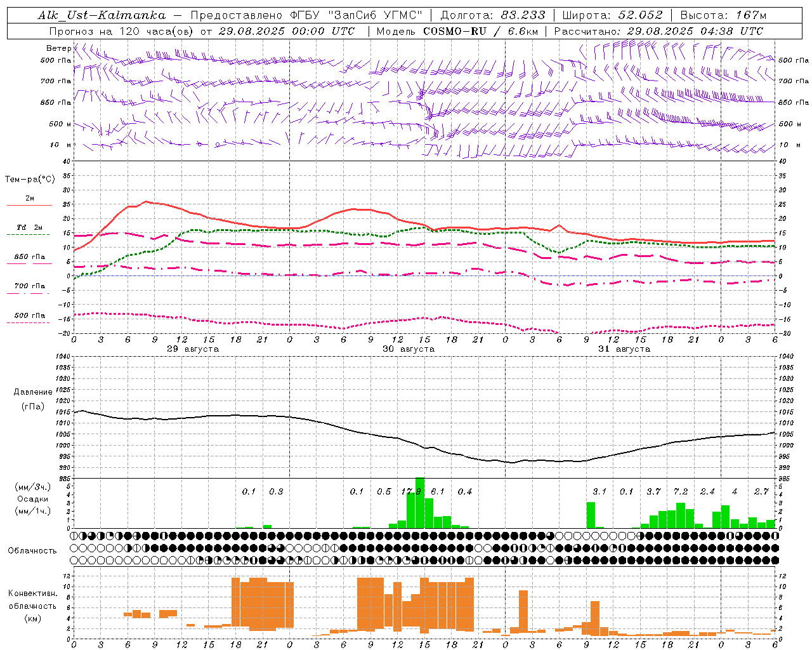Click the 'Прогноз на 120 часа(ов)' text
This screenshot has width=812, height=650.
click(x=122, y=31)
